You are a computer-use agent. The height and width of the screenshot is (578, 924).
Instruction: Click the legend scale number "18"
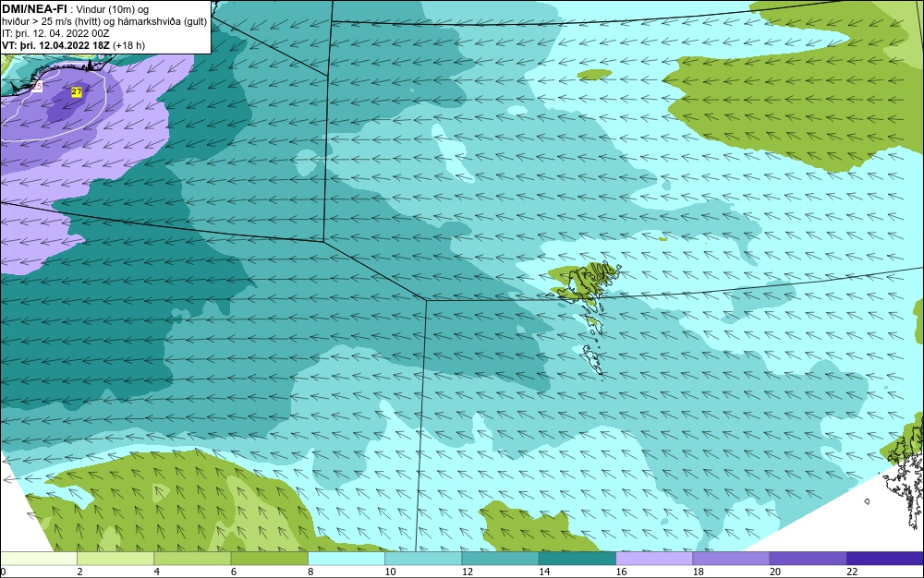pos(699,572)
